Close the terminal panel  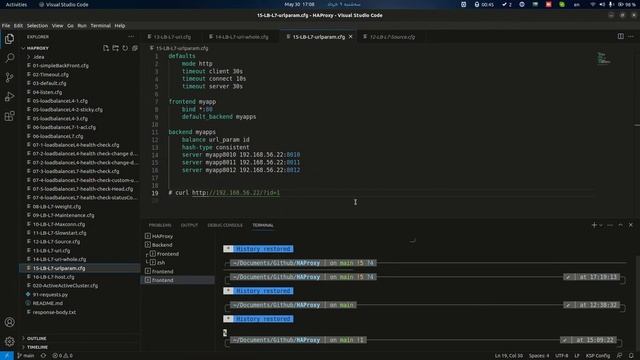631,225
